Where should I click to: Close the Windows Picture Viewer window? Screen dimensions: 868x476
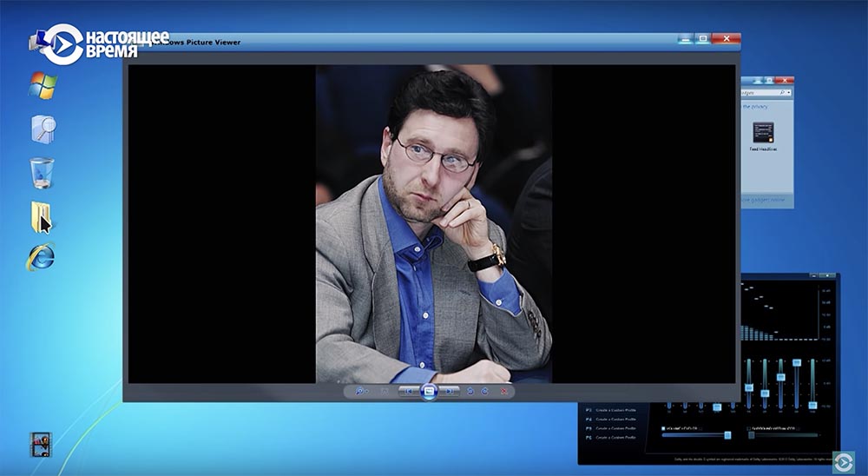(x=726, y=38)
